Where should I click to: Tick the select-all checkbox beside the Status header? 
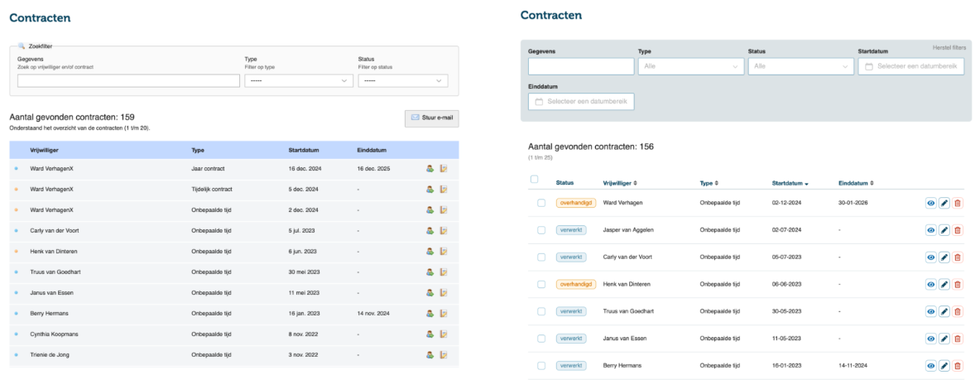[535, 180]
